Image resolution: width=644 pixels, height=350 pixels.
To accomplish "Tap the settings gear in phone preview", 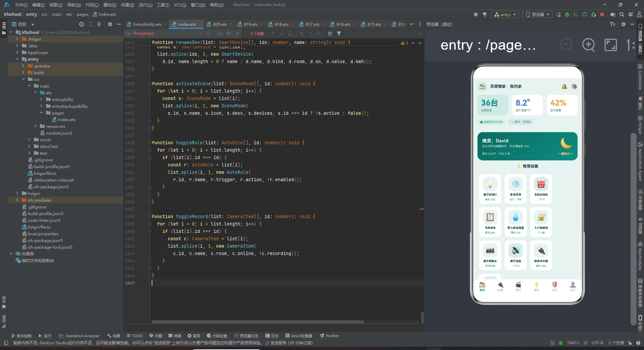I will click(574, 87).
